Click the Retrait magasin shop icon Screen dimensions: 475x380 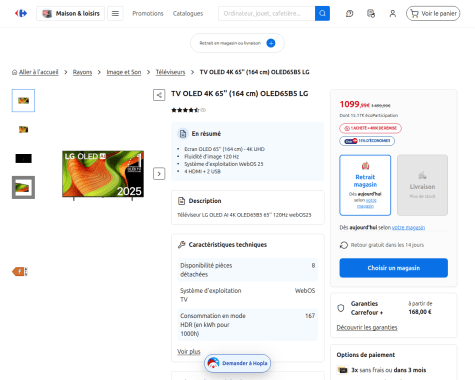(x=365, y=166)
